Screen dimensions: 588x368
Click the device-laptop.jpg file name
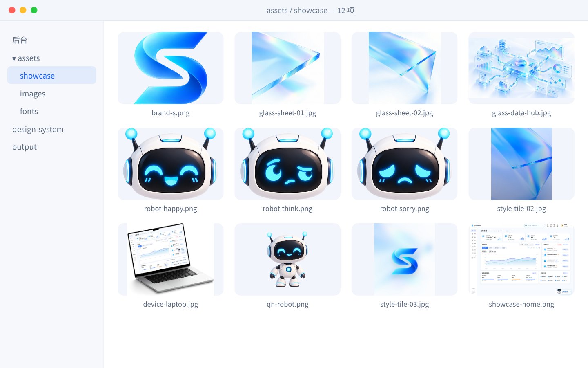tap(170, 304)
